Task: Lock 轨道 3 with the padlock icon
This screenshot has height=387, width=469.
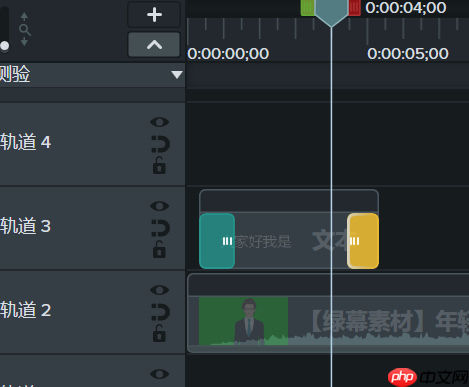Action: pos(159,250)
